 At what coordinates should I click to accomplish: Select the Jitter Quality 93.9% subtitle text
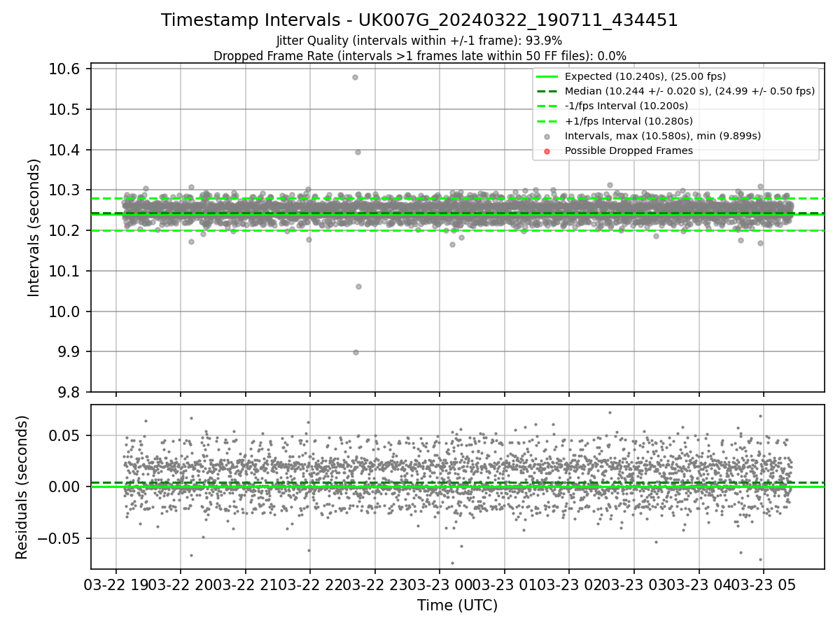pyautogui.click(x=419, y=41)
